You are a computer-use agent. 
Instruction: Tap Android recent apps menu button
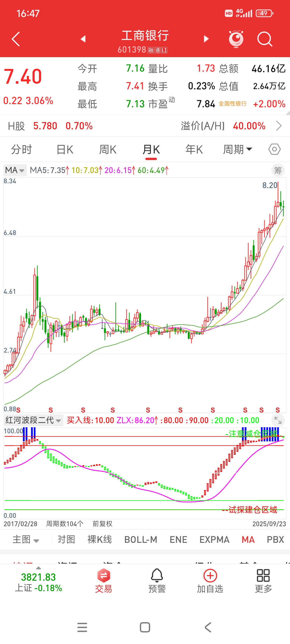[82, 627]
